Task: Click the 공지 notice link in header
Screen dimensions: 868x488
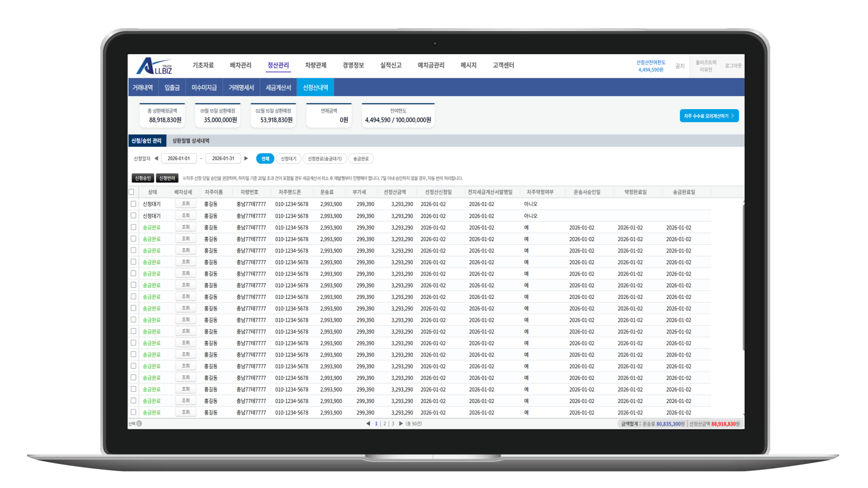Action: pos(679,66)
